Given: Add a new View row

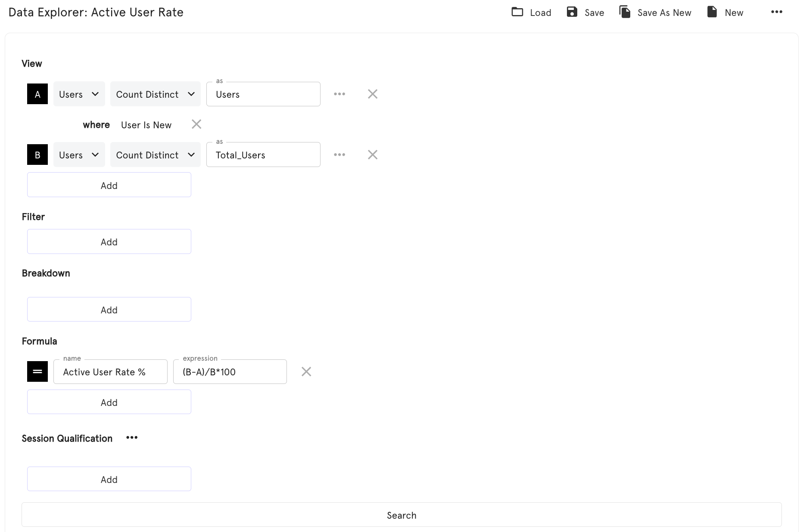Looking at the screenshot, I should coord(109,185).
